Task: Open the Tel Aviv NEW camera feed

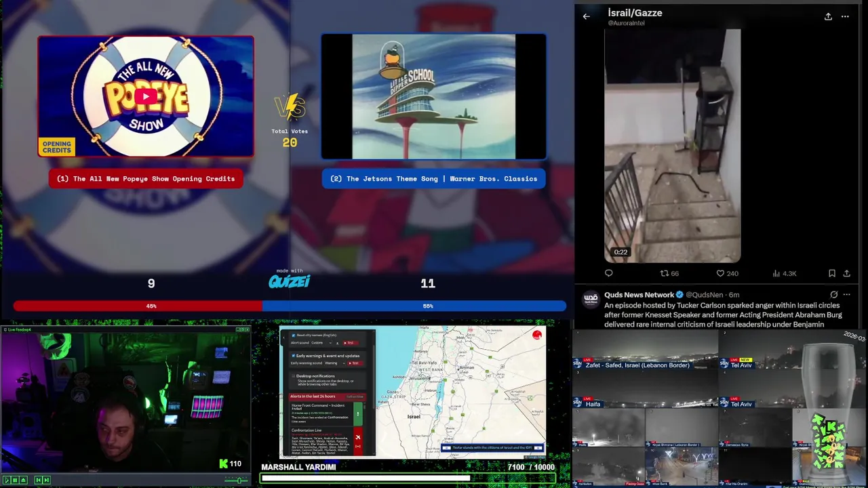Action: pyautogui.click(x=792, y=349)
